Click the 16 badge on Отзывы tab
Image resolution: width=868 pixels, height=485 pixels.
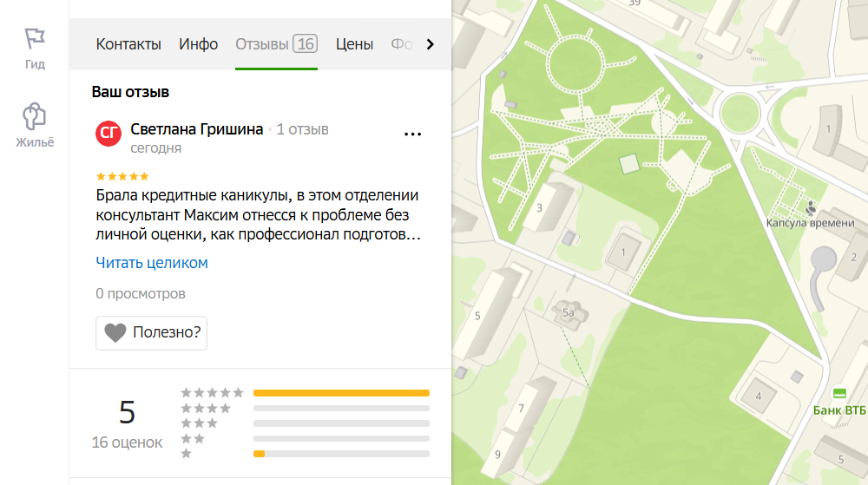(305, 43)
